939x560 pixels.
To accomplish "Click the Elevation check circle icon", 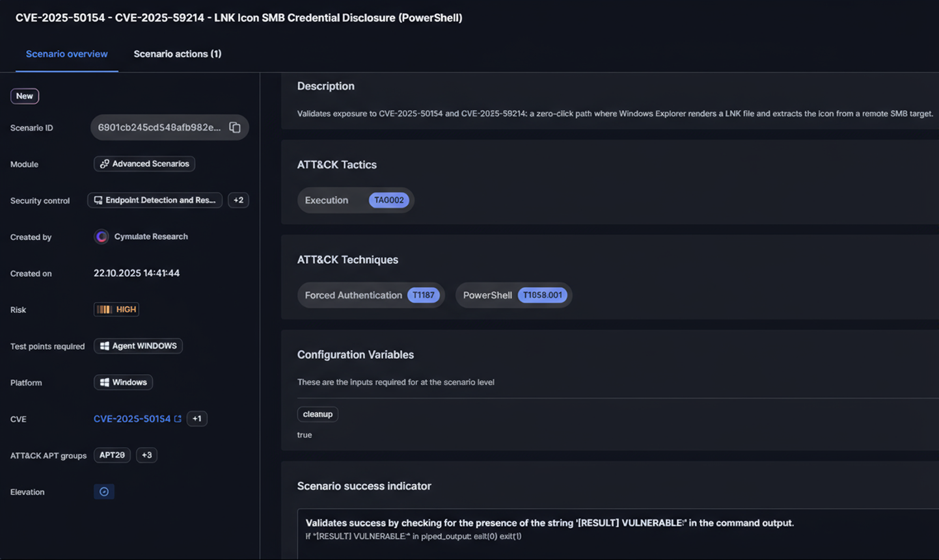I will point(104,492).
